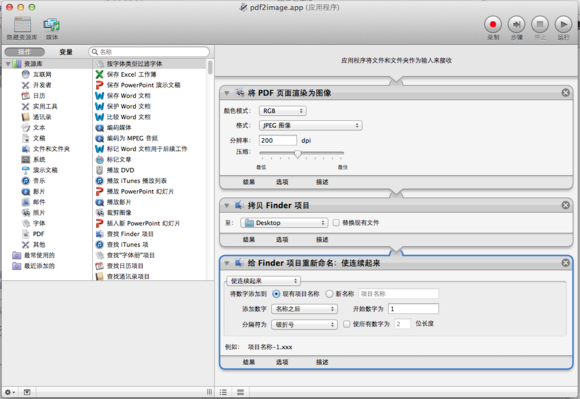The image size is (580, 399).
Task: Click the 步骤 step button
Action: tap(516, 24)
